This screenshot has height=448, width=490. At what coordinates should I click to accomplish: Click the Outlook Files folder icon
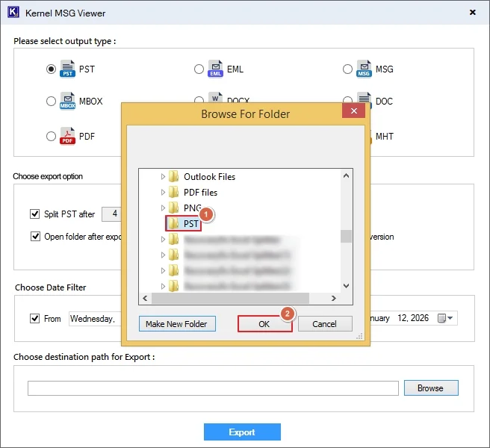(174, 177)
